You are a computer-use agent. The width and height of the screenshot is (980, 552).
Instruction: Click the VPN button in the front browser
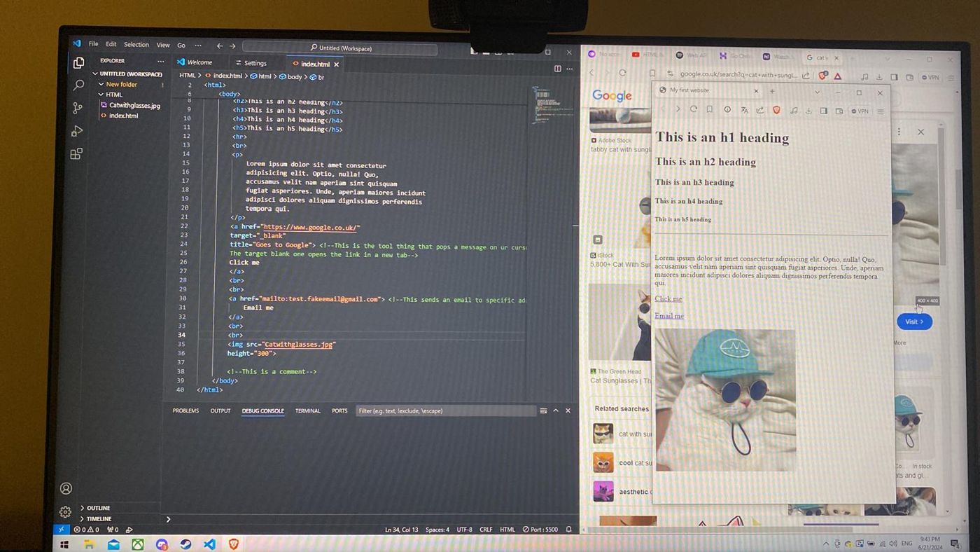click(860, 111)
